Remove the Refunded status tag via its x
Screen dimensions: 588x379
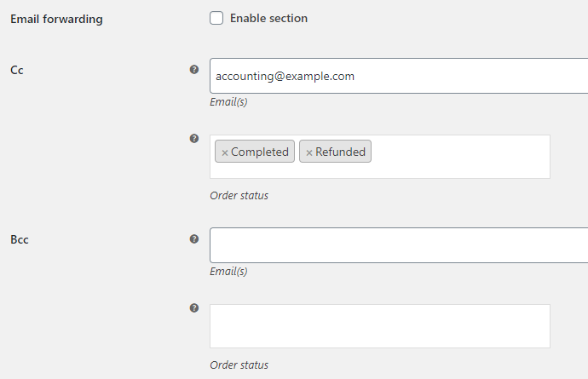point(309,152)
